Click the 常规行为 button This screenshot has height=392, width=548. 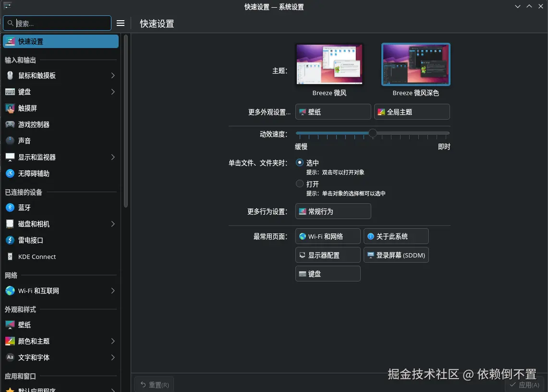point(333,211)
